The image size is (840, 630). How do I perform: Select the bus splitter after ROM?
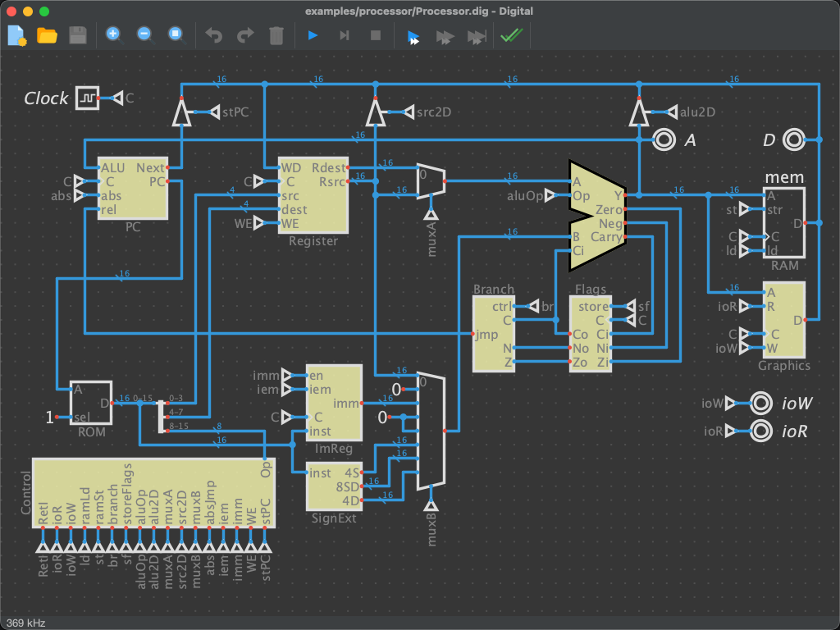click(x=161, y=416)
